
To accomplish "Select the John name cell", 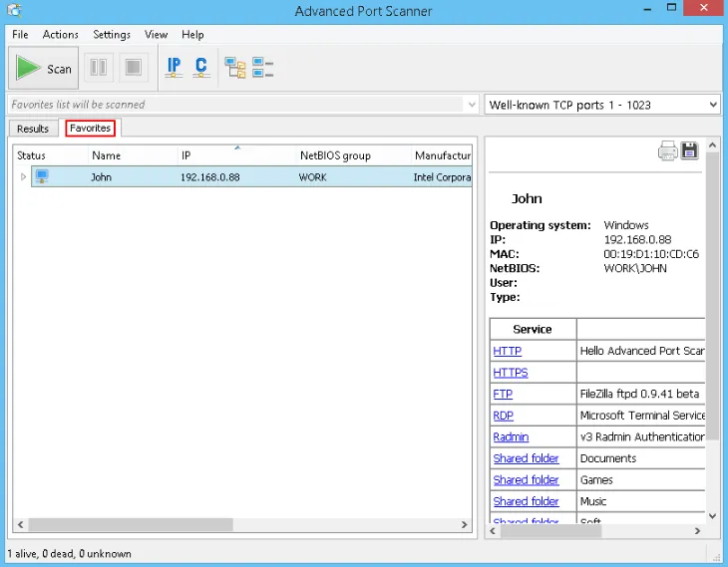I will click(x=101, y=177).
